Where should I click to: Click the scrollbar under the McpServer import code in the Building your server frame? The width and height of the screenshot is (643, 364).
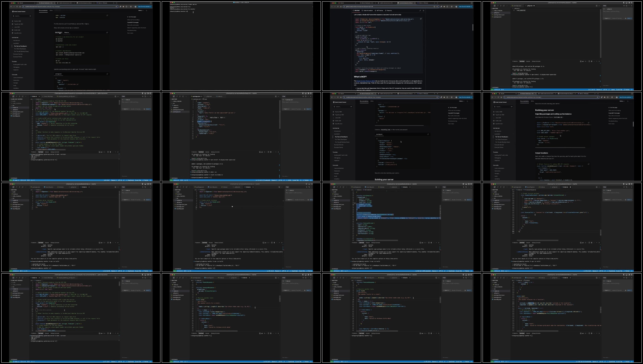click(x=561, y=147)
